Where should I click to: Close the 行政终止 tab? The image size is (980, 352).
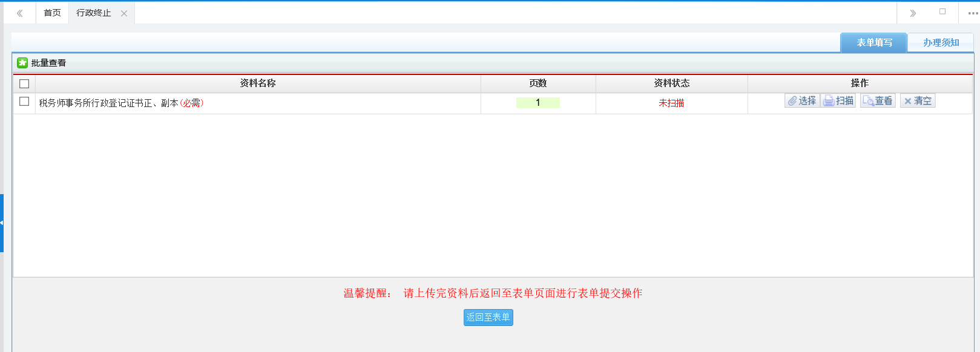pyautogui.click(x=124, y=13)
